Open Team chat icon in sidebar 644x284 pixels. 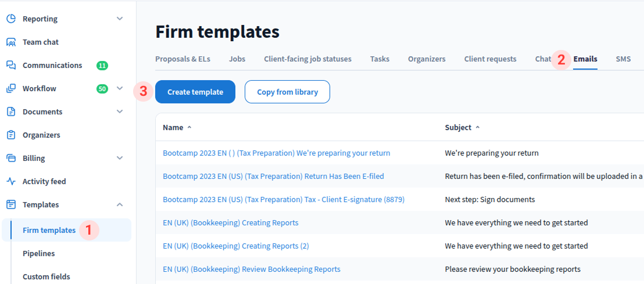point(11,42)
